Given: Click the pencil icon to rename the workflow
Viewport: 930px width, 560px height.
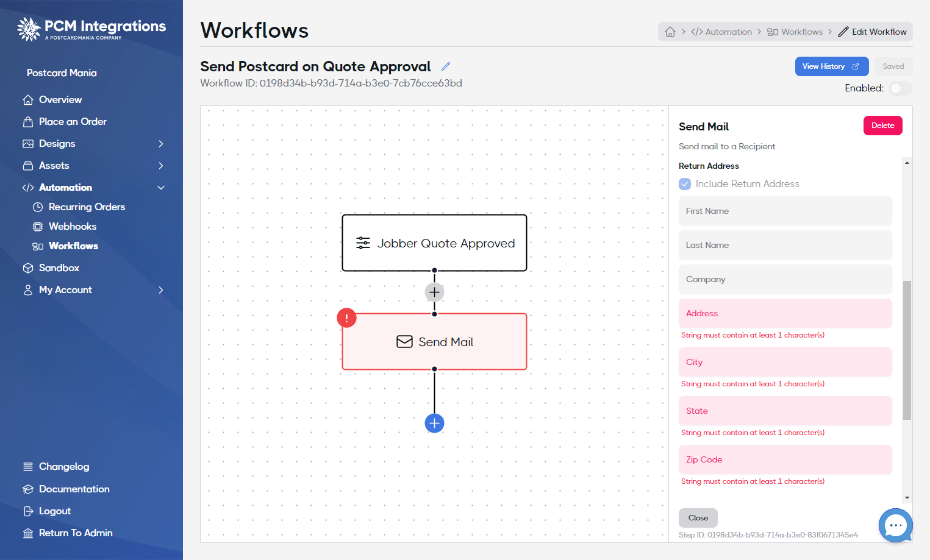Looking at the screenshot, I should click(x=446, y=66).
